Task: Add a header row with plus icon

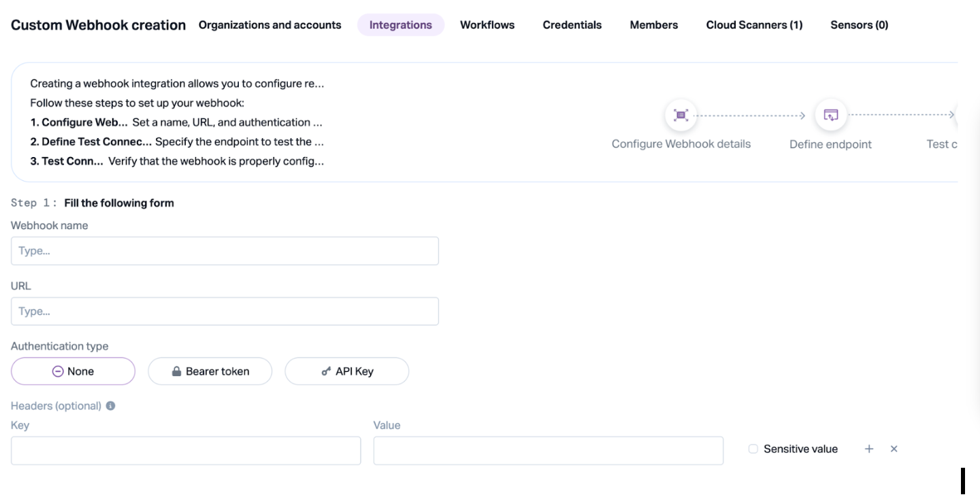Action: point(869,449)
